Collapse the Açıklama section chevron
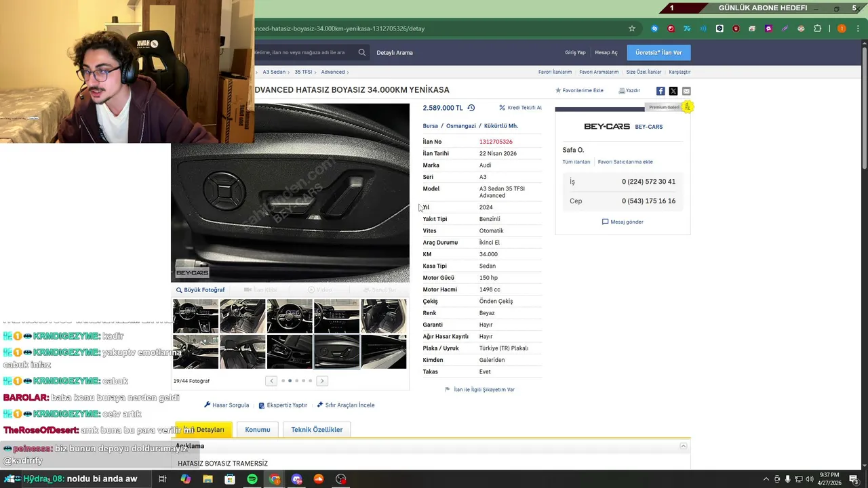 (684, 446)
